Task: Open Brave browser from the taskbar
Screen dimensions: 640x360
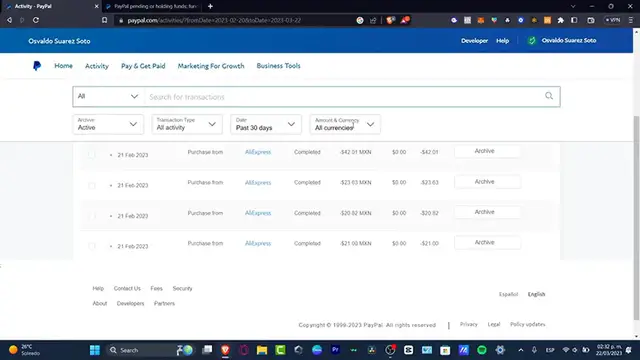Action: click(225, 350)
